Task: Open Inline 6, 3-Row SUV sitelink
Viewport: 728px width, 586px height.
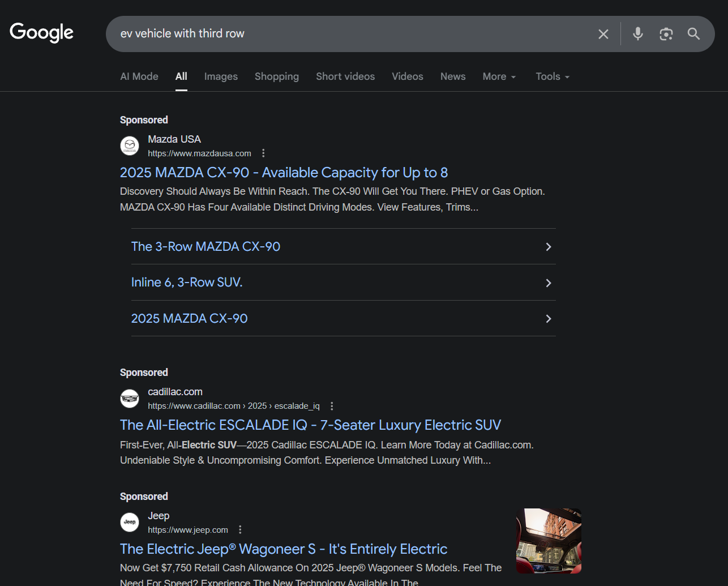Action: (x=187, y=283)
